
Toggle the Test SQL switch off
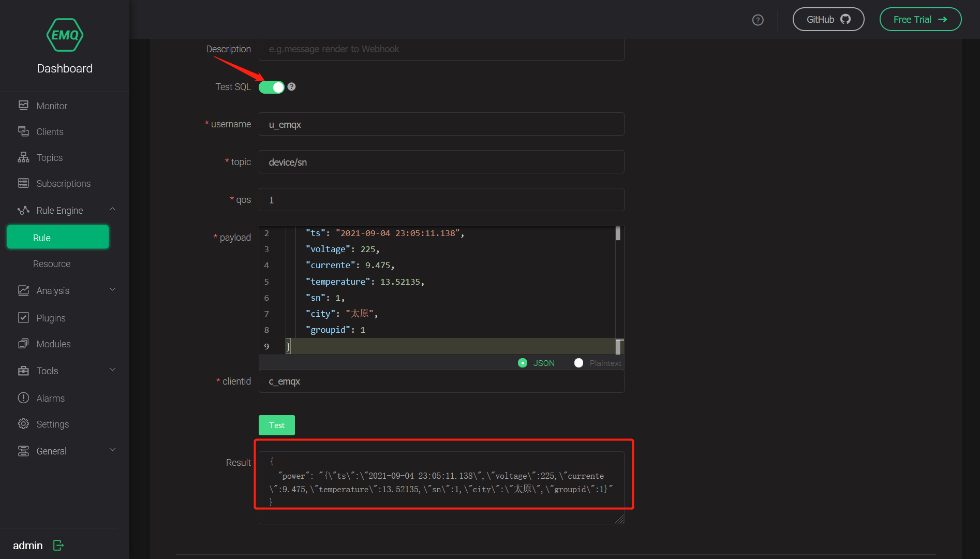[272, 87]
